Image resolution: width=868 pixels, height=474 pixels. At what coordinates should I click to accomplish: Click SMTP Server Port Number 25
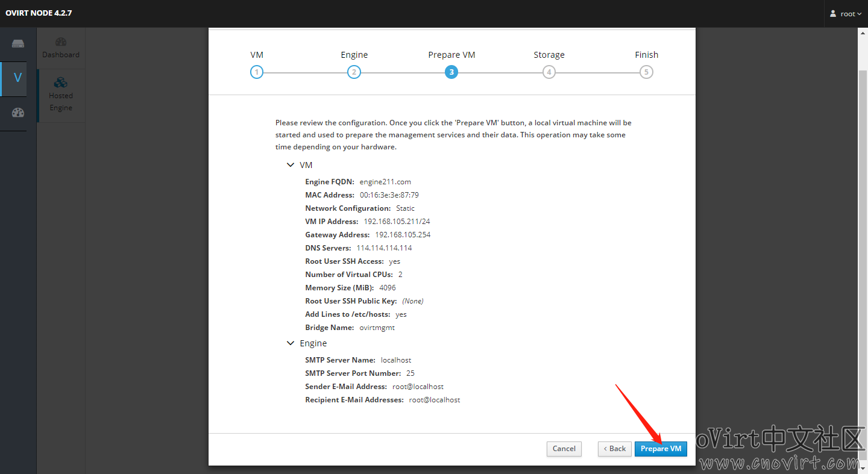point(410,373)
